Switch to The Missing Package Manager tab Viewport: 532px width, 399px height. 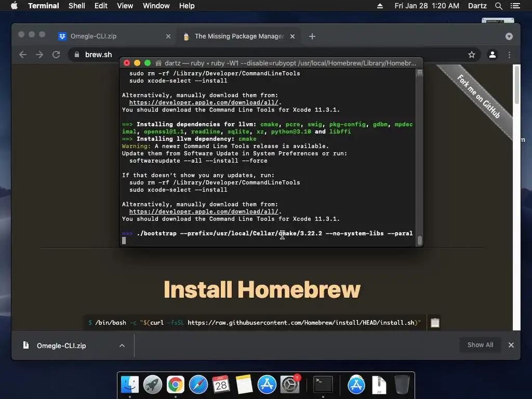[239, 36]
